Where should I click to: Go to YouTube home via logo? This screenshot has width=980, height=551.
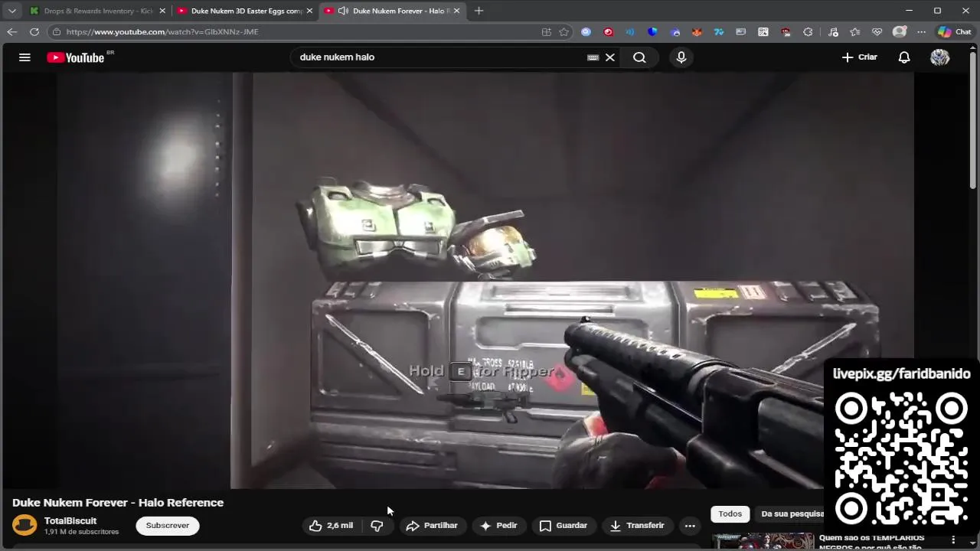click(x=75, y=57)
